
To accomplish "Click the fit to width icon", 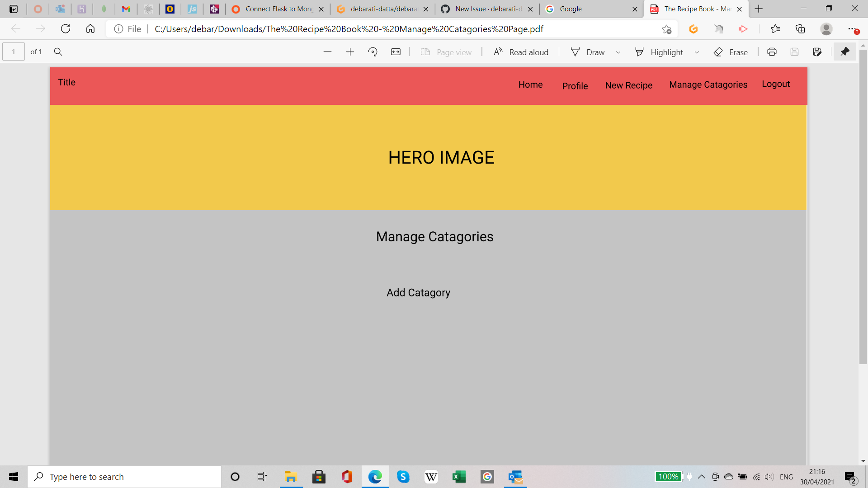I will pos(396,52).
